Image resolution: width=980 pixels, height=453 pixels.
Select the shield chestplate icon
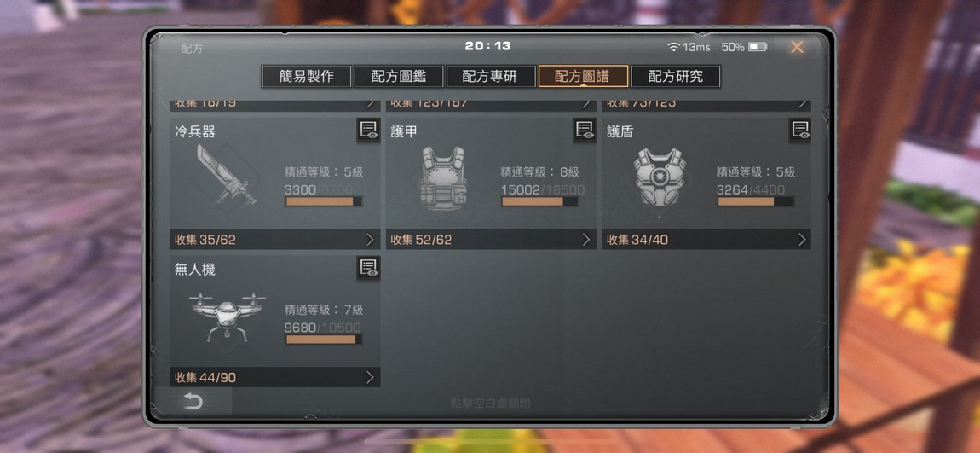[660, 177]
